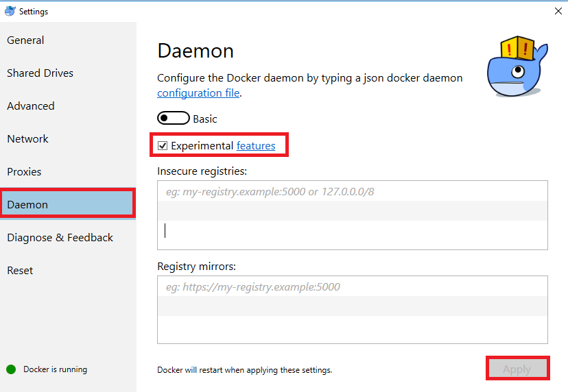This screenshot has height=392, width=568.
Task: Follow the experimental features link
Action: coord(256,145)
